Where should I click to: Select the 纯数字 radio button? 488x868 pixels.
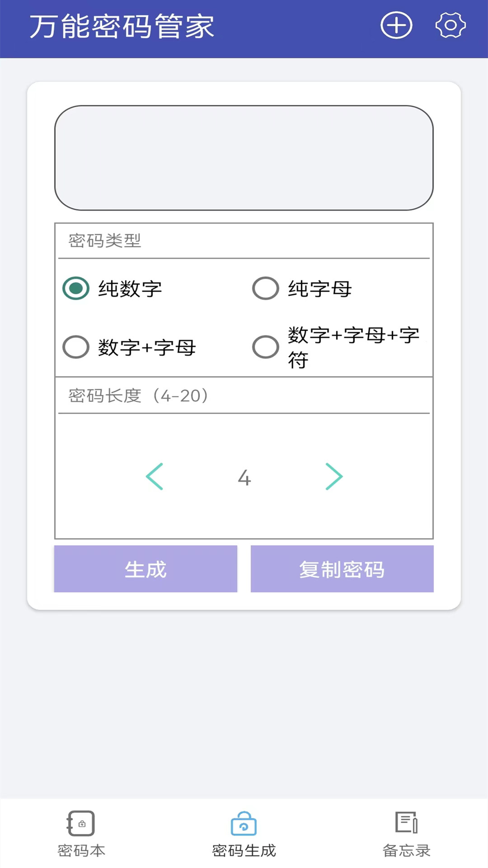click(x=76, y=288)
